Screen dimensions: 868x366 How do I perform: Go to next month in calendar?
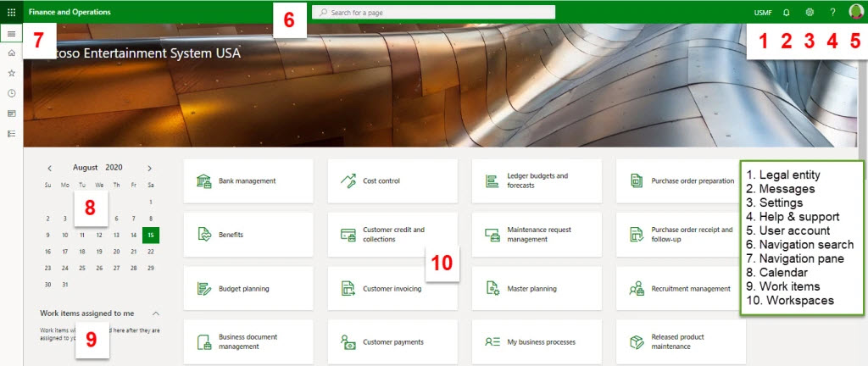(150, 169)
